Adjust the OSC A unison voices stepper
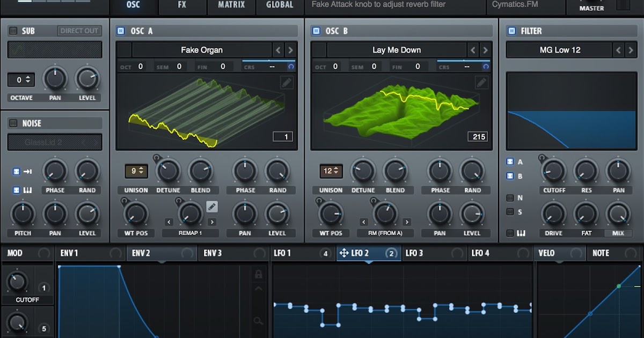Viewport: 644px width, 338px height. pos(136,171)
